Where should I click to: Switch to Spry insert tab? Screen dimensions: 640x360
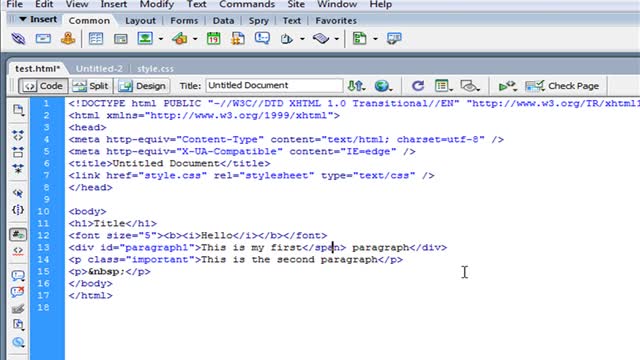pos(259,20)
